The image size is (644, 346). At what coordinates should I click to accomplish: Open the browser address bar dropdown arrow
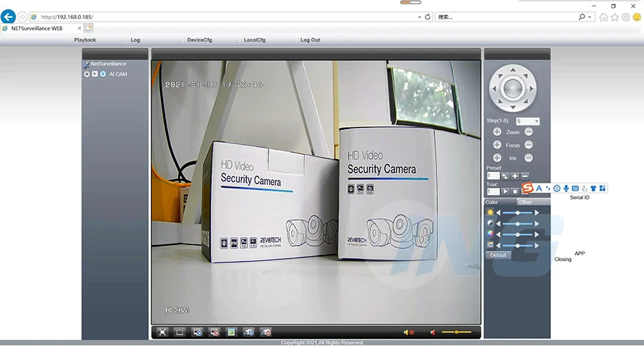pos(419,17)
